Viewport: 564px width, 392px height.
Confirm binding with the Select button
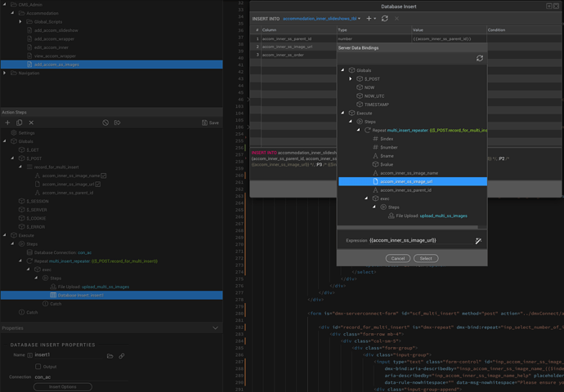426,258
